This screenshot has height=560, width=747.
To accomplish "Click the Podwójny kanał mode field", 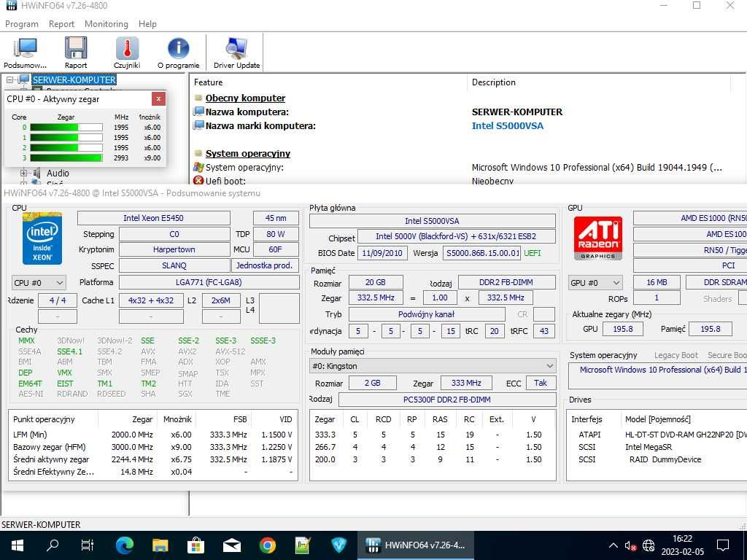I will click(426, 314).
